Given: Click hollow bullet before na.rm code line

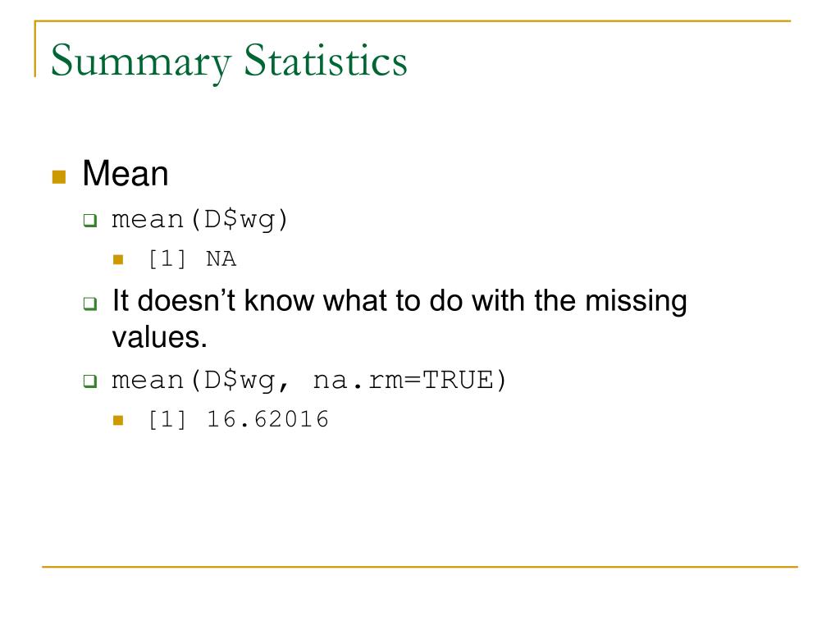Looking at the screenshot, I should pyautogui.click(x=90, y=381).
